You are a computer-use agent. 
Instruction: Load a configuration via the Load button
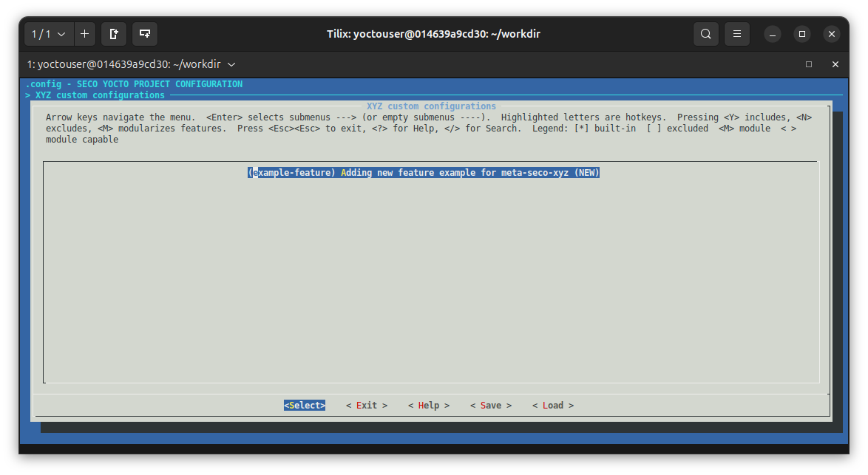pyautogui.click(x=552, y=405)
